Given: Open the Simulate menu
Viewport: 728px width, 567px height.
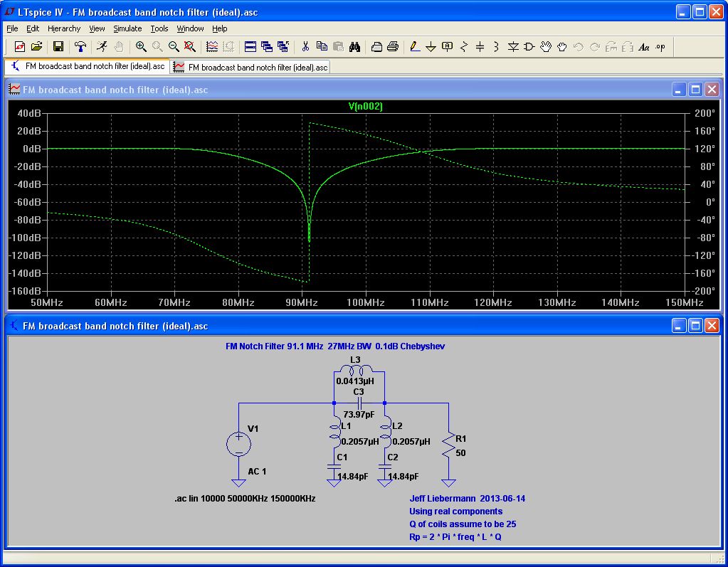Looking at the screenshot, I should click(127, 28).
